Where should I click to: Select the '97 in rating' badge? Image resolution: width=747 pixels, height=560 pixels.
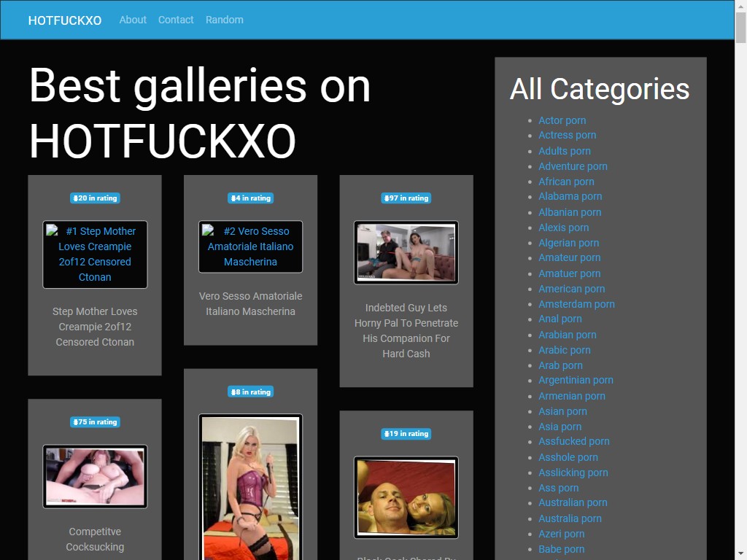[x=406, y=198]
